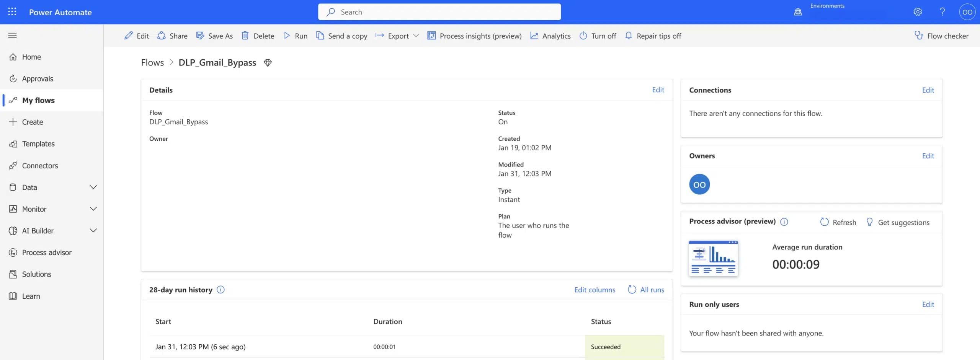Open the help question mark icon
The width and height of the screenshot is (980, 360).
942,12
